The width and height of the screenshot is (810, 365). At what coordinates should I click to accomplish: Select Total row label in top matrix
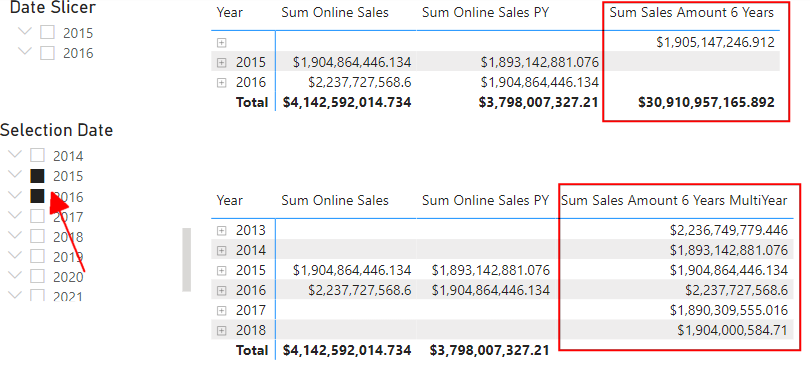(x=252, y=103)
